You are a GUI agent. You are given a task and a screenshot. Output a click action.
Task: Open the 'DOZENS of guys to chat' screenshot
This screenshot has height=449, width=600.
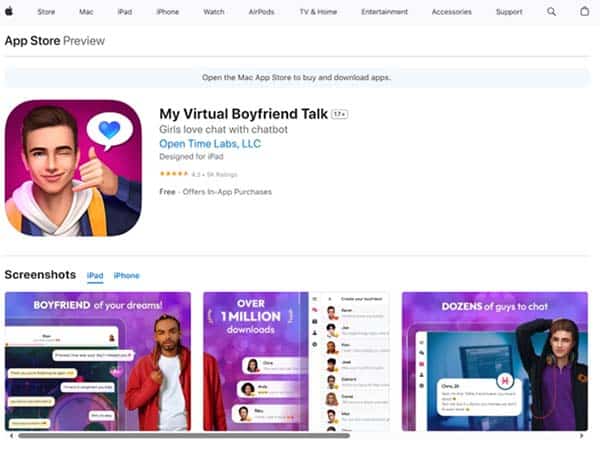pyautogui.click(x=495, y=361)
